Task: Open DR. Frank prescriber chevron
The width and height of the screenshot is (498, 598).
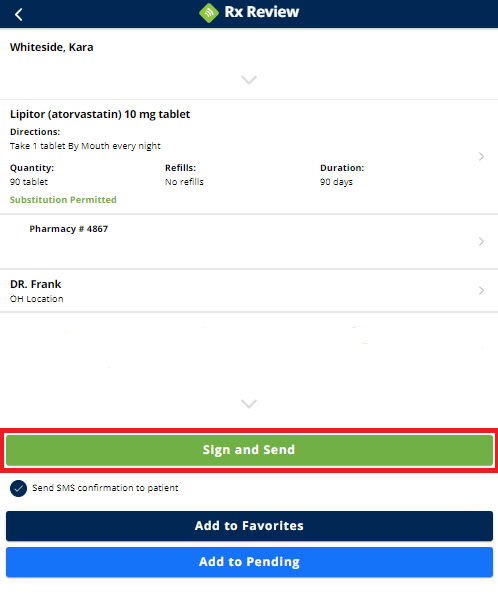Action: coord(481,291)
